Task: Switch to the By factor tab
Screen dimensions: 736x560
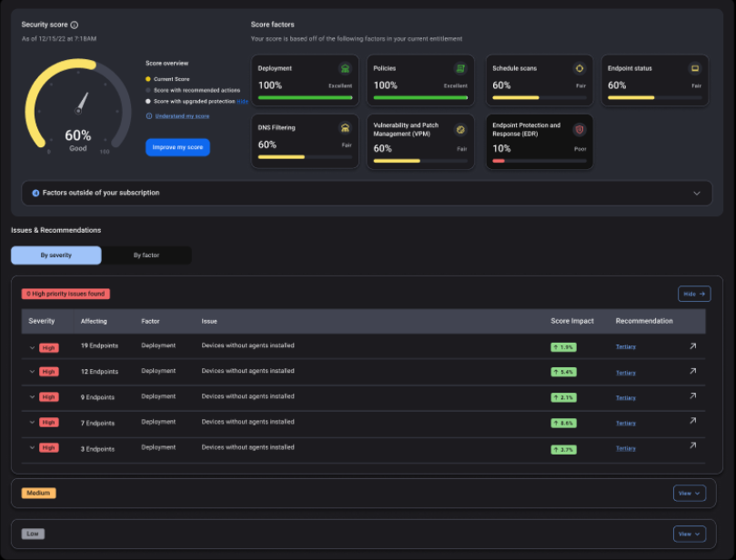Action: [x=146, y=255]
